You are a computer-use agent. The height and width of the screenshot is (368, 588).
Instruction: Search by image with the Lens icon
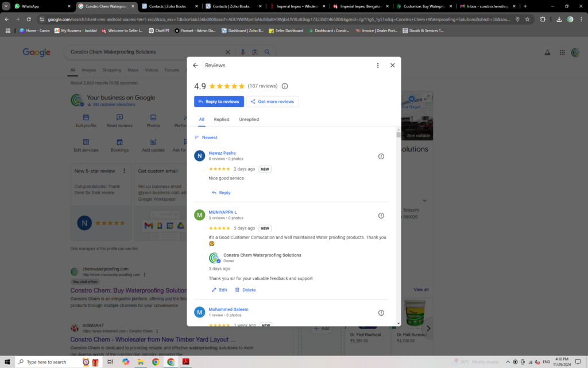(255, 52)
